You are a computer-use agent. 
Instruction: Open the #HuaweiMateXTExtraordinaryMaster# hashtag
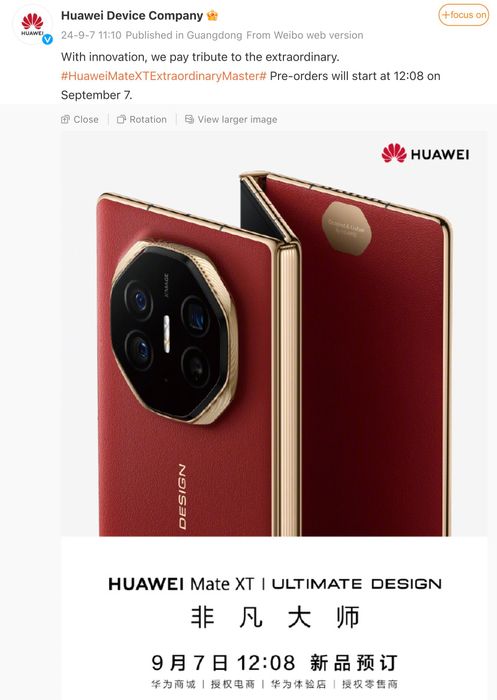[163, 76]
